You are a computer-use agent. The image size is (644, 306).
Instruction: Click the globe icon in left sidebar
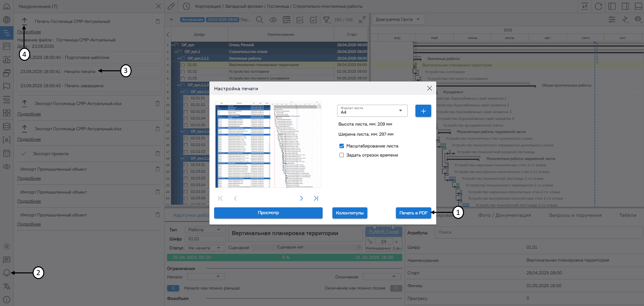point(7,20)
